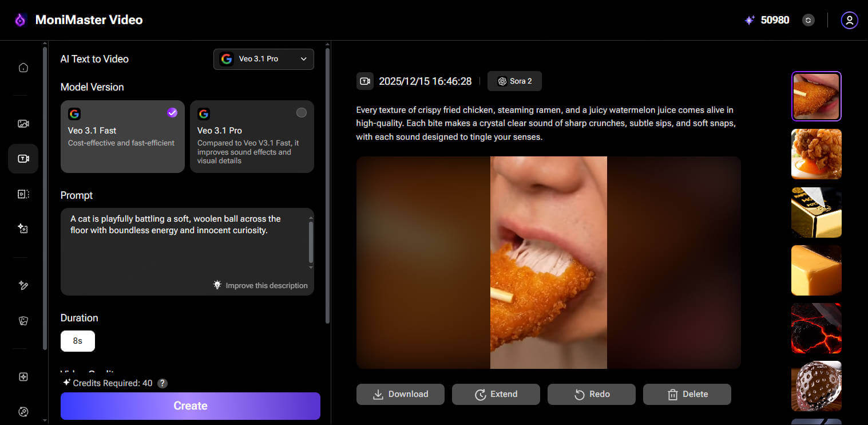Open the Veo 3.1 Pro model dropdown

pos(263,59)
